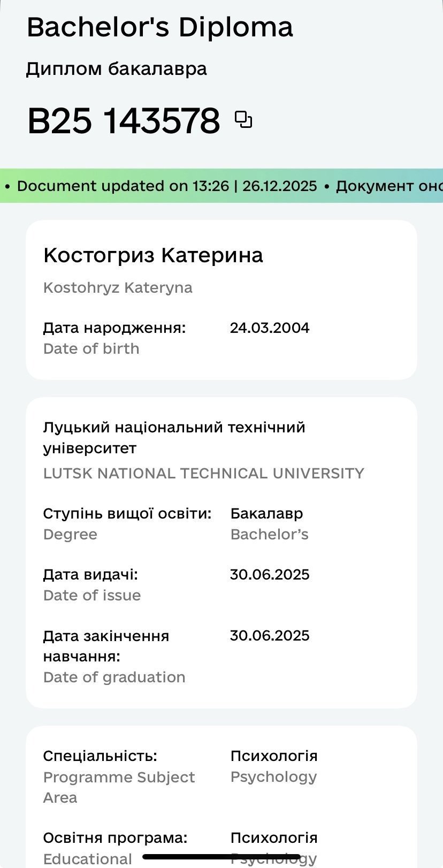Tap the Луцький національний технічний університет name
Screen dimensions: 443x868
click(x=174, y=437)
